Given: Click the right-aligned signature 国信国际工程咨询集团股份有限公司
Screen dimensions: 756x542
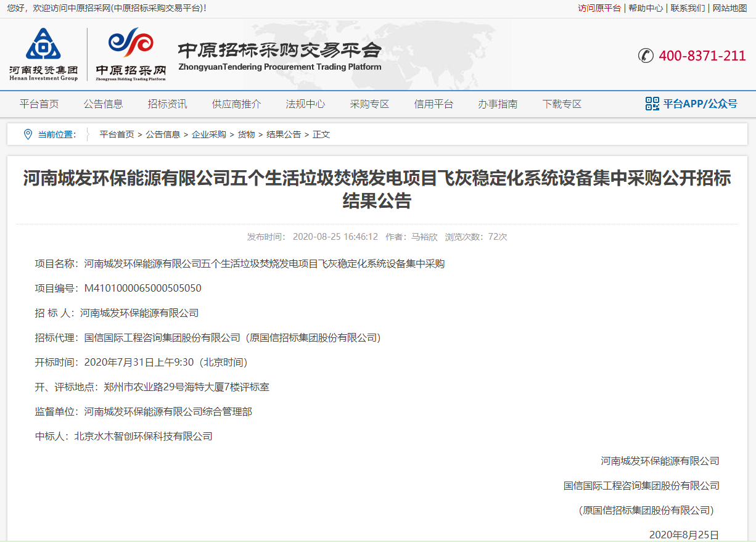Looking at the screenshot, I should pos(641,486).
